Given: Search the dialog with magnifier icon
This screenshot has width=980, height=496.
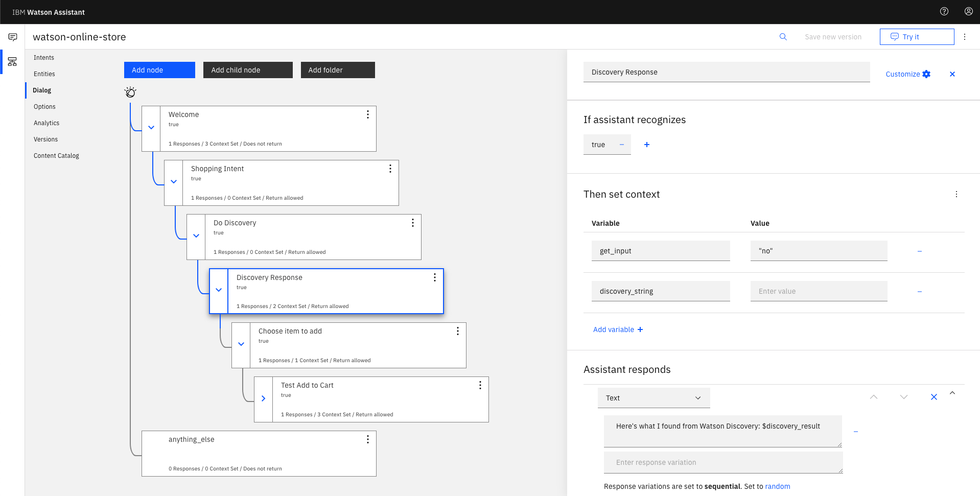Looking at the screenshot, I should 783,37.
